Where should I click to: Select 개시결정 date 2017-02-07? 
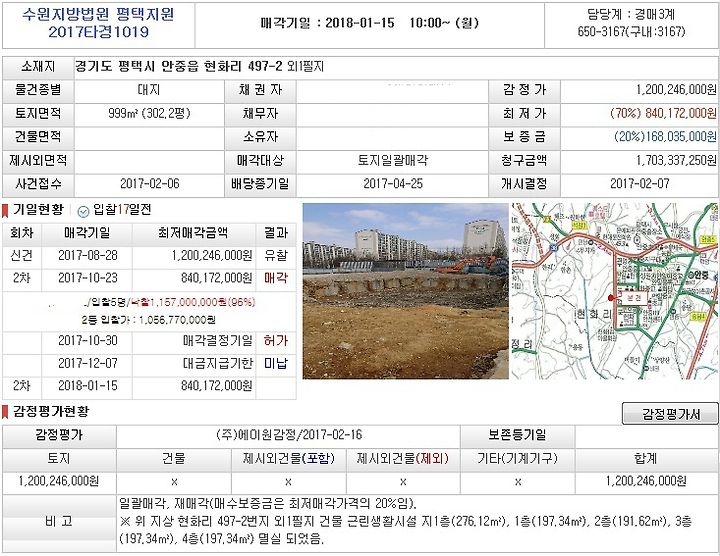click(x=640, y=184)
